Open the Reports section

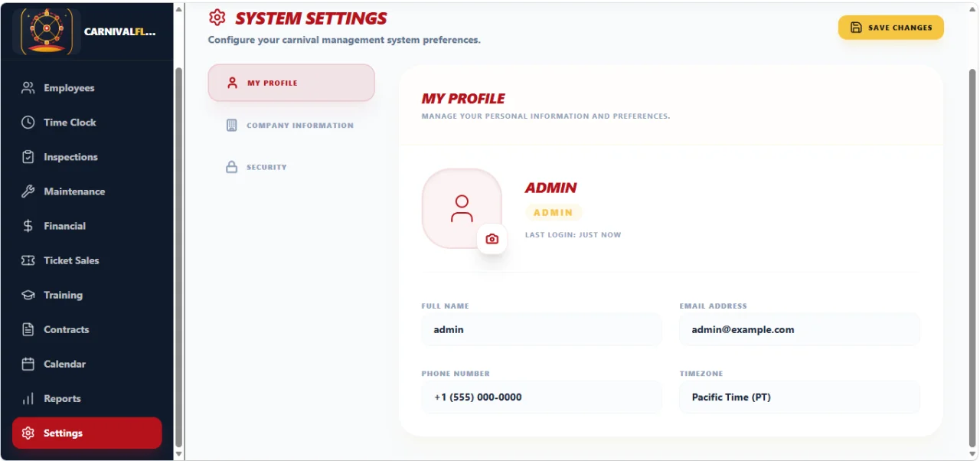point(87,399)
